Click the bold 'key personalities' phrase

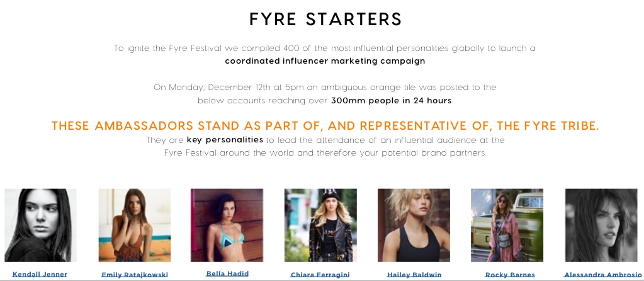point(225,140)
